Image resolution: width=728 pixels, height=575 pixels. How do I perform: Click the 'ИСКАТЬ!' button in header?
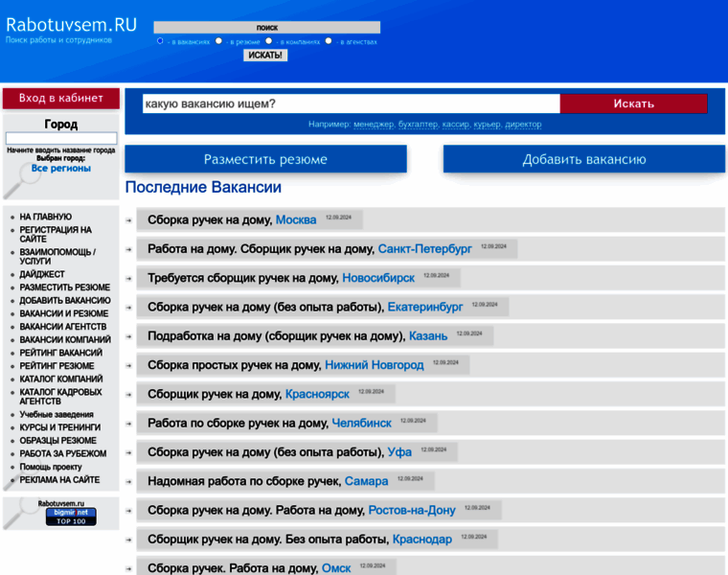[265, 56]
